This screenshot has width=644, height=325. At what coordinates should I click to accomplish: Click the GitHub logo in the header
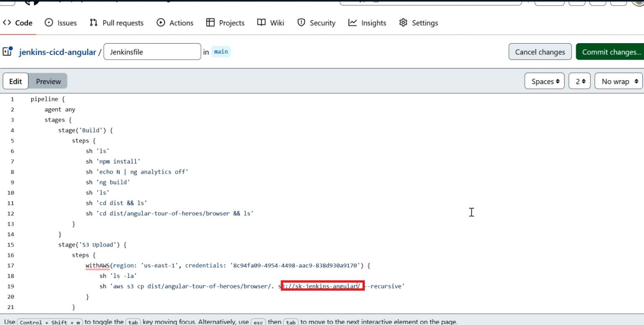(31, 3)
